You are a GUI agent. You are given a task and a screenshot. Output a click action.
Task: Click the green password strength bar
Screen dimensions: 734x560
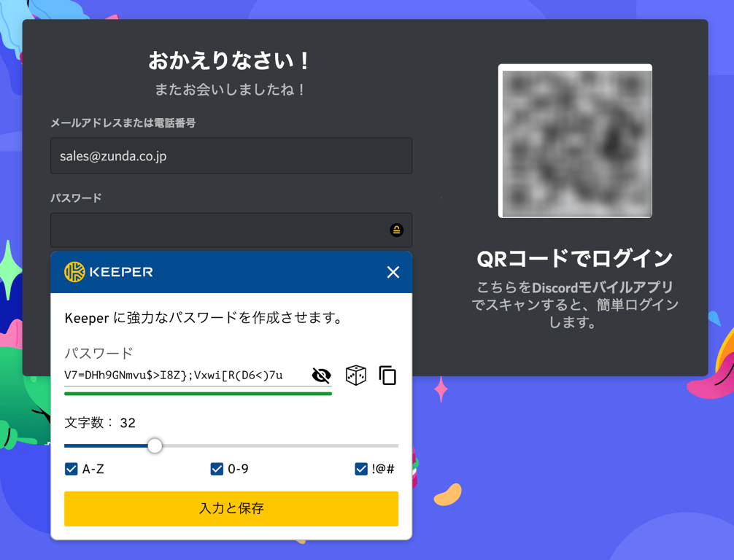(197, 392)
